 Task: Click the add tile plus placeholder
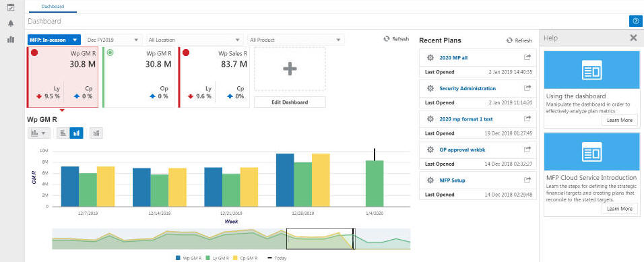point(290,69)
